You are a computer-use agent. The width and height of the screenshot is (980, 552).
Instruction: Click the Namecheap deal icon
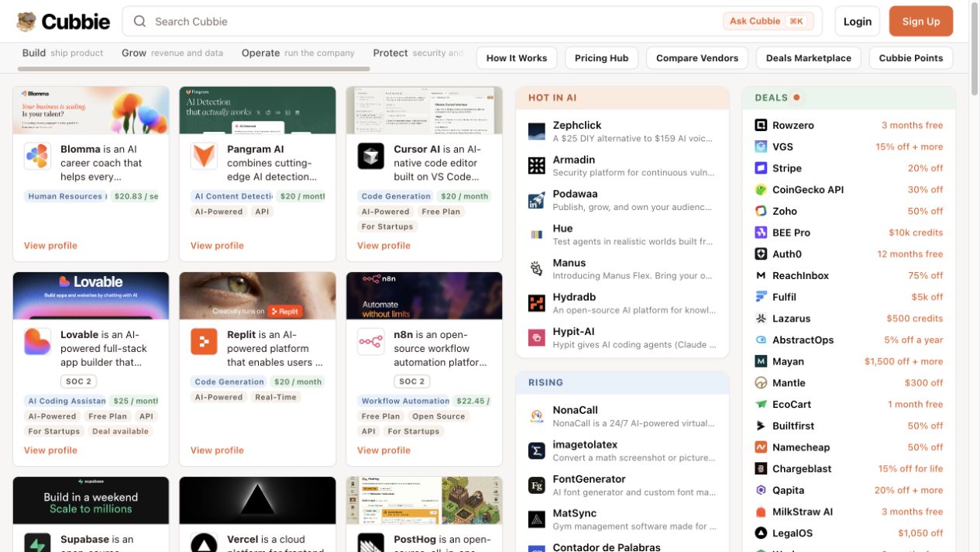[761, 447]
